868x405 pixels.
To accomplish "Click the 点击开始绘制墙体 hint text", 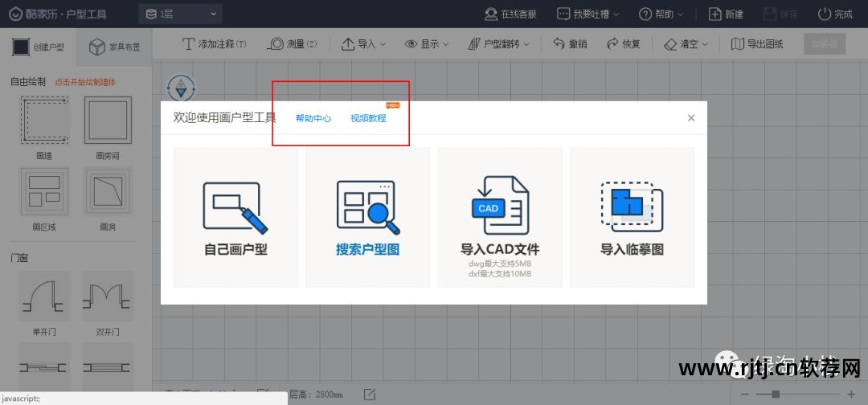I will click(x=85, y=82).
